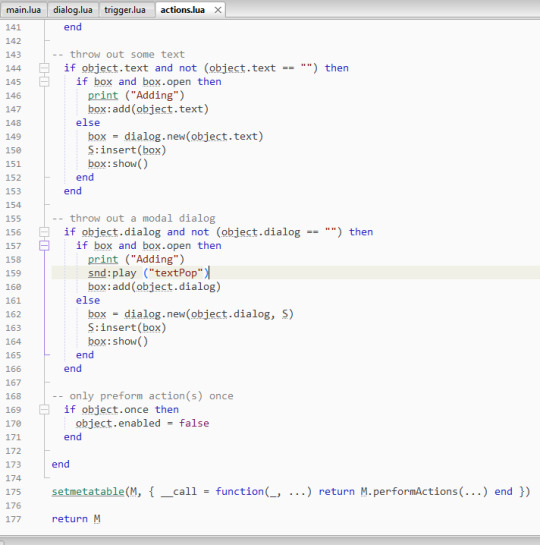
Task: Select the actions.lua tab
Action: pos(182,10)
